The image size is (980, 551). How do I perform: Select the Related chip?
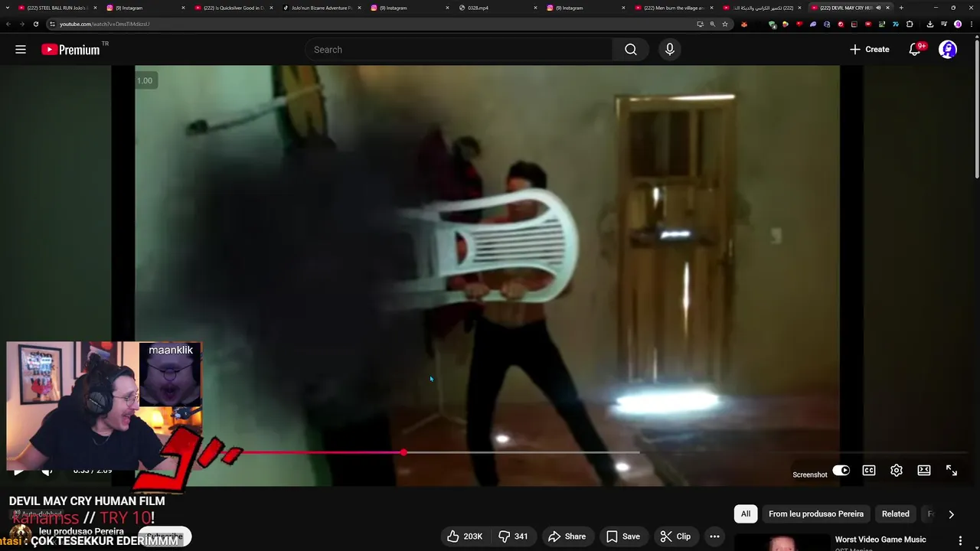click(x=895, y=514)
